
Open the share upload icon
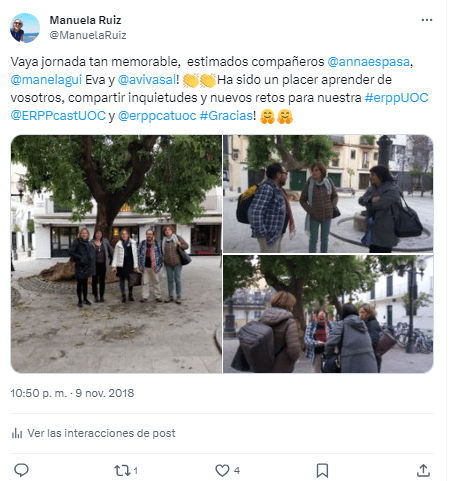pos(423,470)
